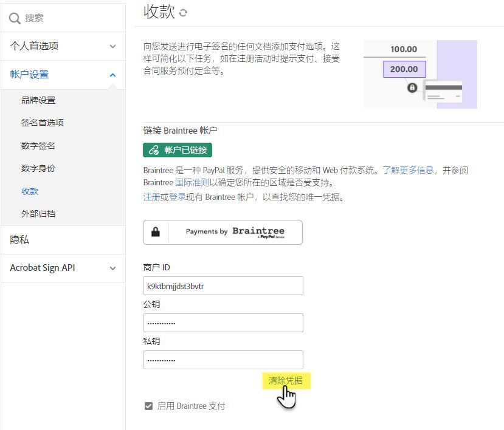Open 签名首选项 in the sidebar
This screenshot has width=504, height=430.
coord(43,123)
